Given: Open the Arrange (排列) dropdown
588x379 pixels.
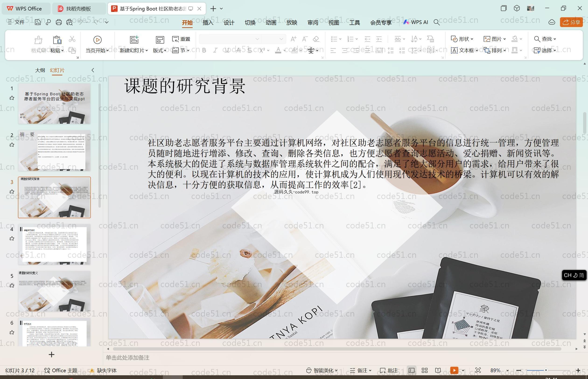Looking at the screenshot, I should (495, 50).
